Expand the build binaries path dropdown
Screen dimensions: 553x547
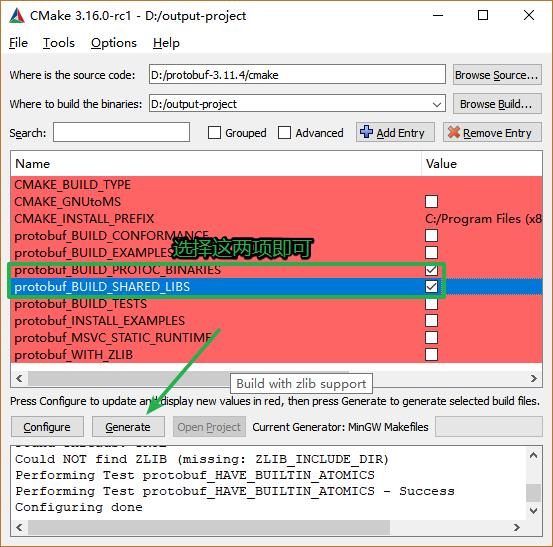437,104
